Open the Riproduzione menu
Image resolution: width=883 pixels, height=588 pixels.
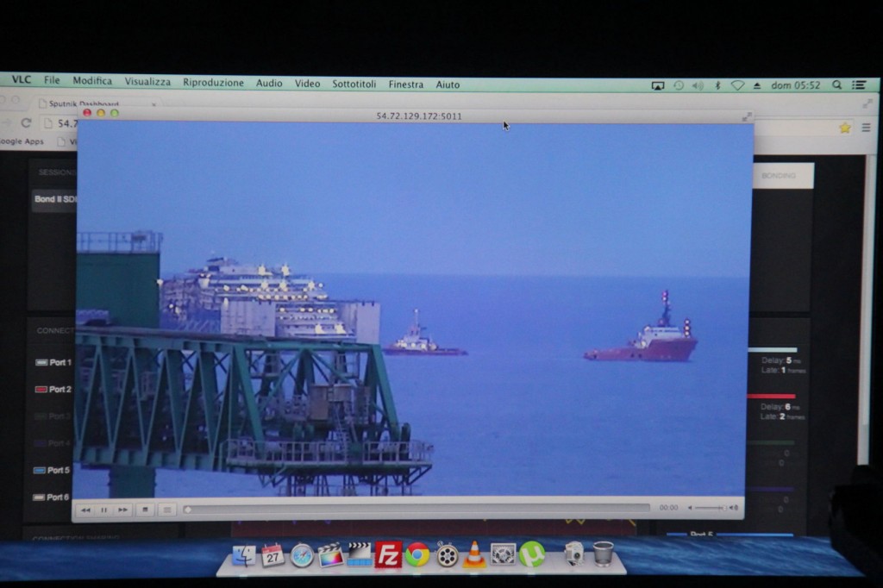point(213,84)
